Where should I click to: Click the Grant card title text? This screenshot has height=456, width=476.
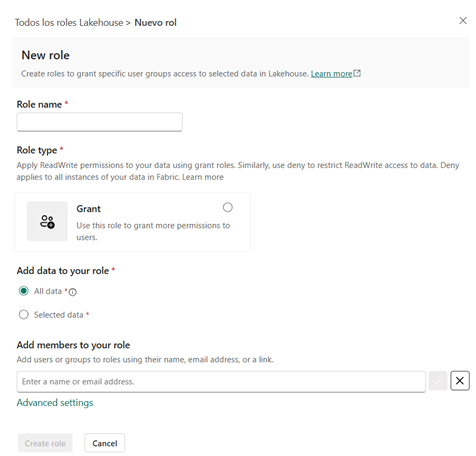tap(88, 209)
